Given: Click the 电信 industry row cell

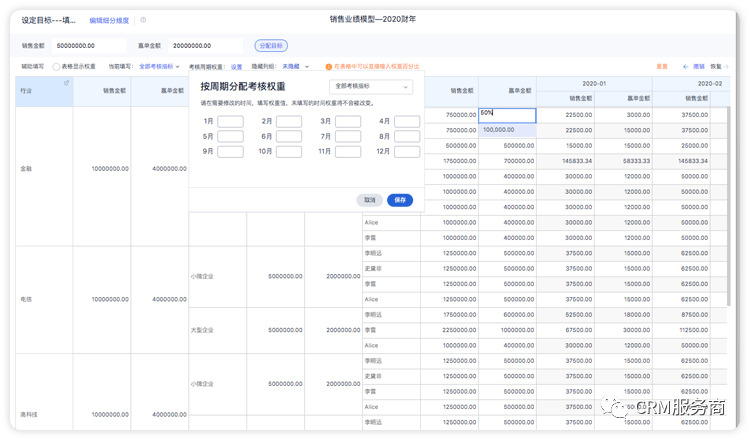Looking at the screenshot, I should click(x=44, y=299).
